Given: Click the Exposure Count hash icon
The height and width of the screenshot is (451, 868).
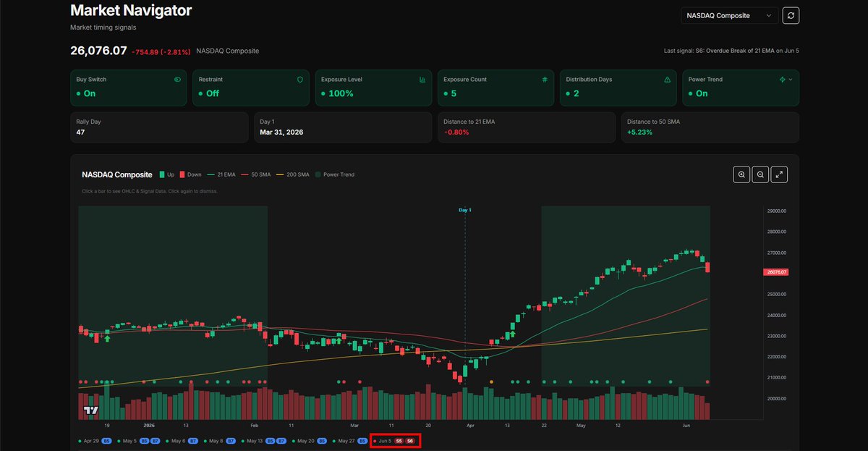Looking at the screenshot, I should pyautogui.click(x=545, y=80).
